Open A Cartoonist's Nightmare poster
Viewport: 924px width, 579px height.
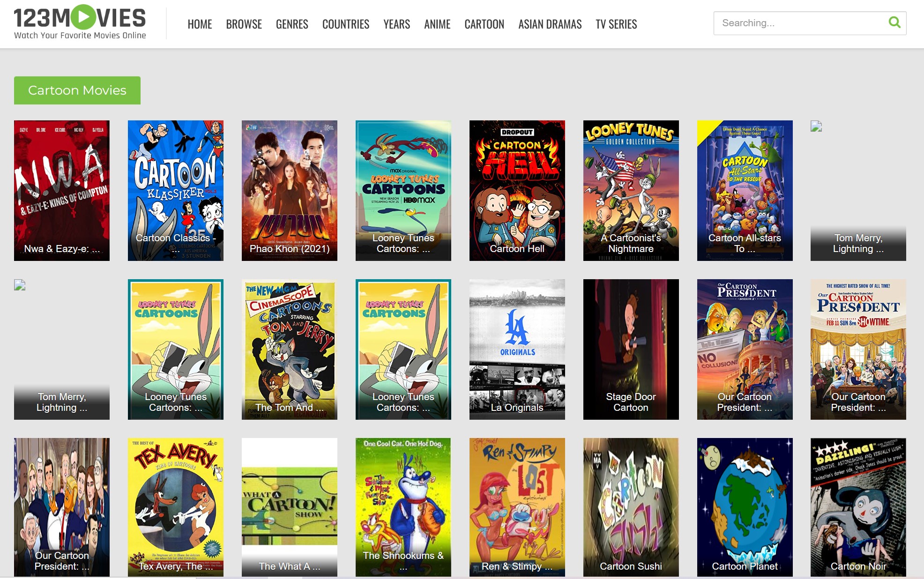(x=631, y=191)
